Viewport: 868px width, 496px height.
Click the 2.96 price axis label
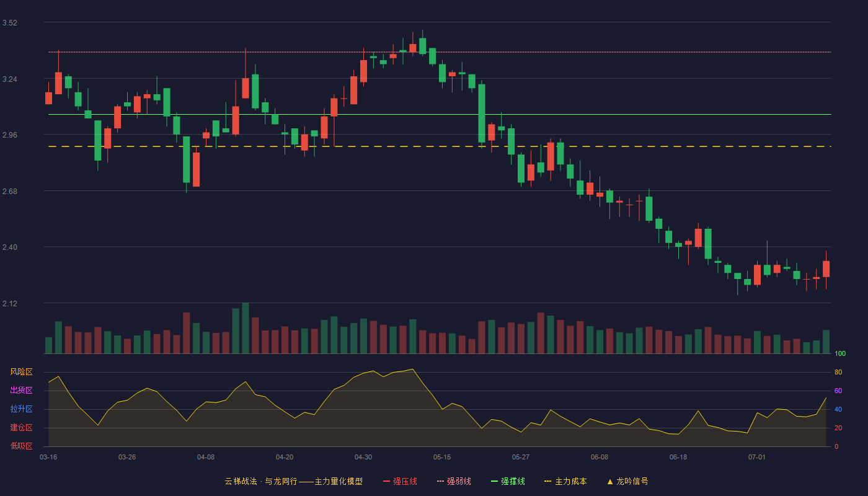(x=10, y=135)
